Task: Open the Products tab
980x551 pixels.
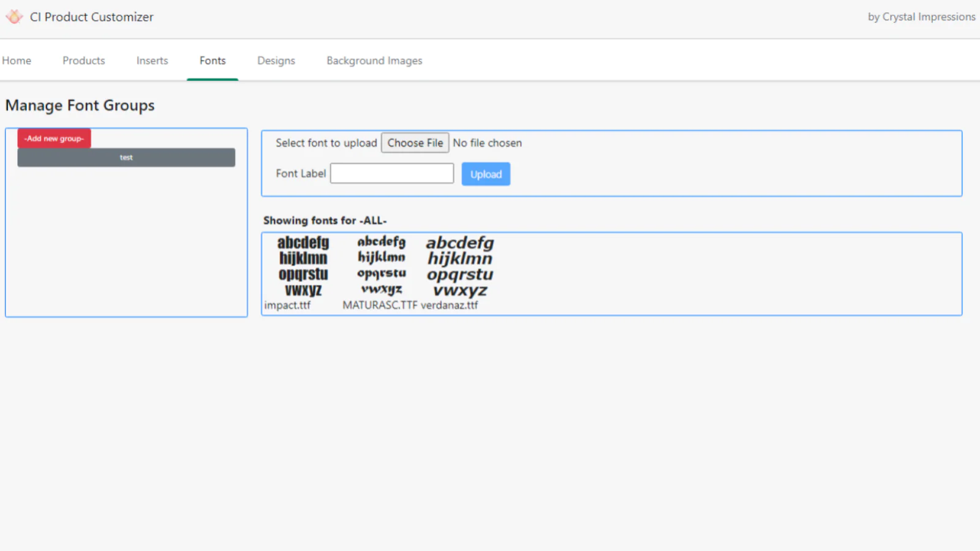Action: pyautogui.click(x=83, y=61)
